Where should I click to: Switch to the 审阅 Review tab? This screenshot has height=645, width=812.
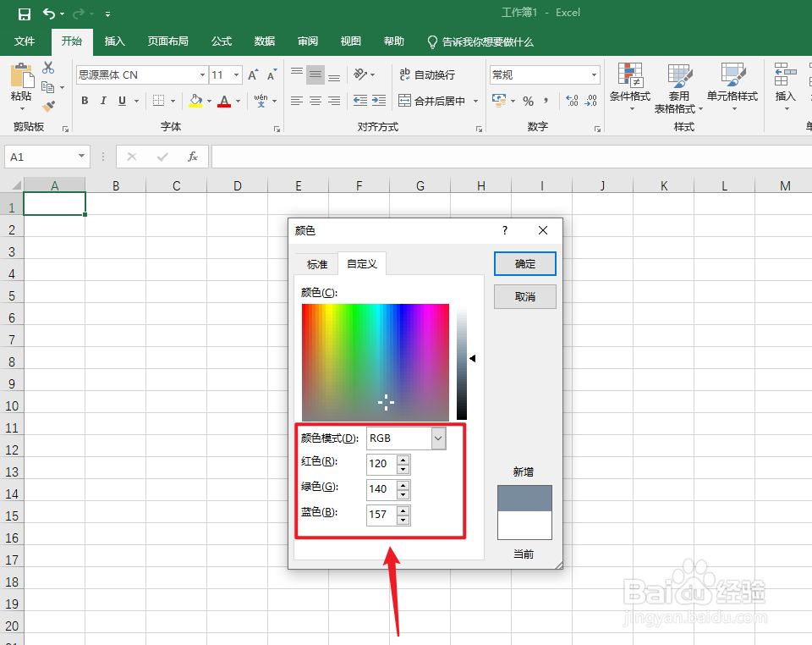(308, 41)
